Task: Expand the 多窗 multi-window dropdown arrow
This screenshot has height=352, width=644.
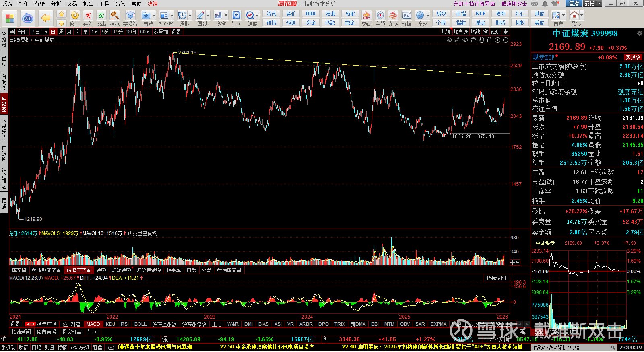Action: coord(226,16)
